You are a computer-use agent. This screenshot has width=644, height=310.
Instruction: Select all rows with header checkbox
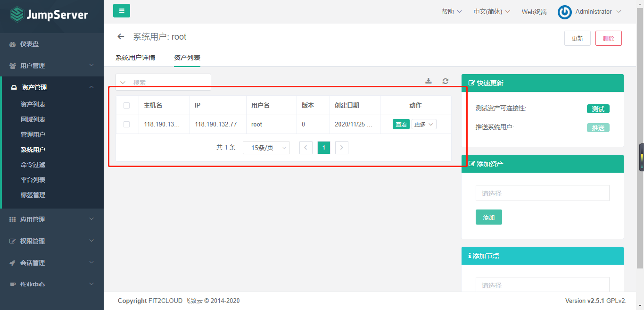[x=126, y=106]
